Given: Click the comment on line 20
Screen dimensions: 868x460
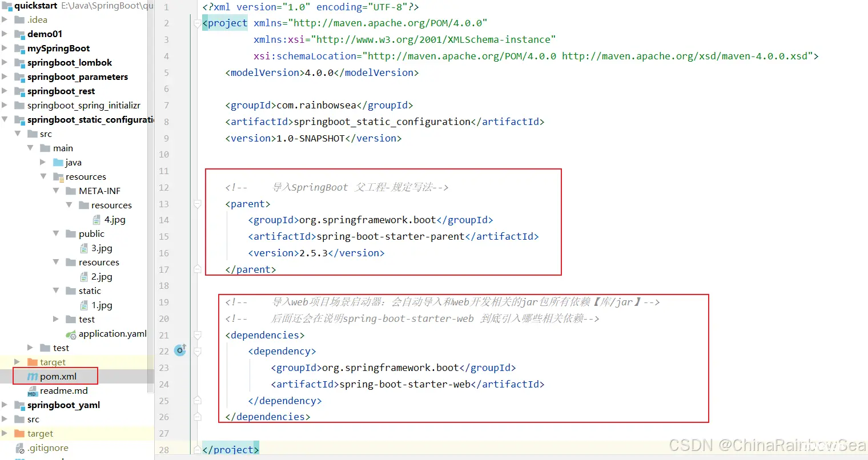Looking at the screenshot, I should [412, 318].
